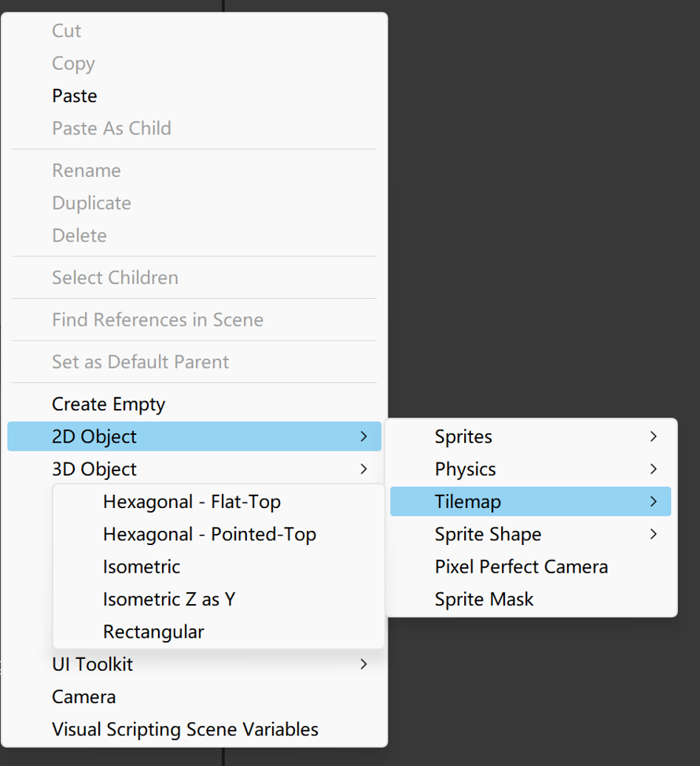Expand the UI Toolkit chevron arrow
700x766 pixels.
click(x=363, y=665)
